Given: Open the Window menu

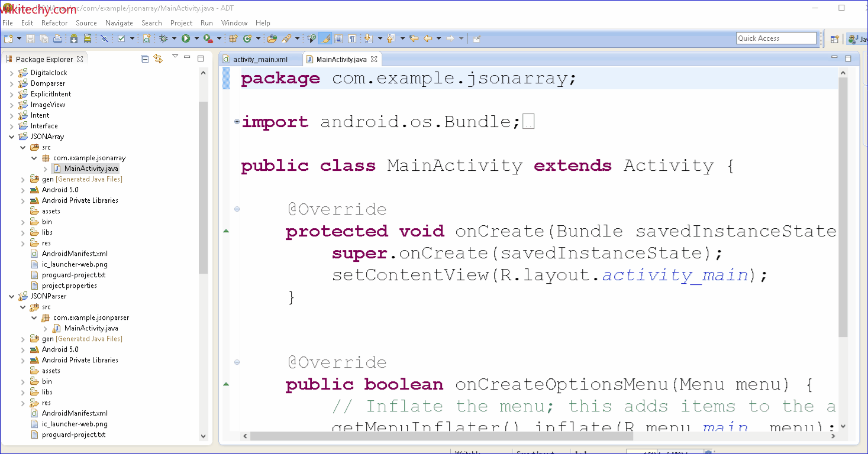Looking at the screenshot, I should (x=234, y=23).
